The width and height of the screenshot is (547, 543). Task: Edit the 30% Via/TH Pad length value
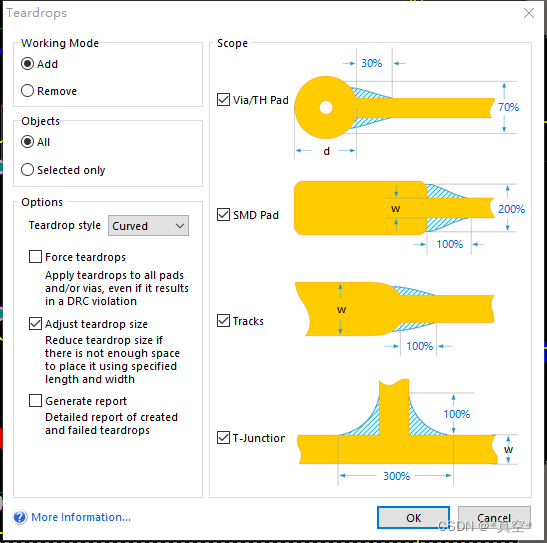pos(372,63)
